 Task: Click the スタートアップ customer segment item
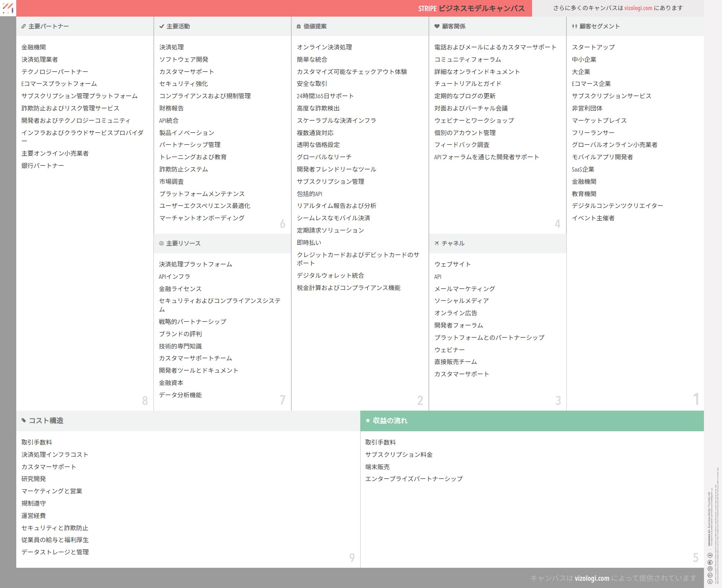[x=593, y=47]
